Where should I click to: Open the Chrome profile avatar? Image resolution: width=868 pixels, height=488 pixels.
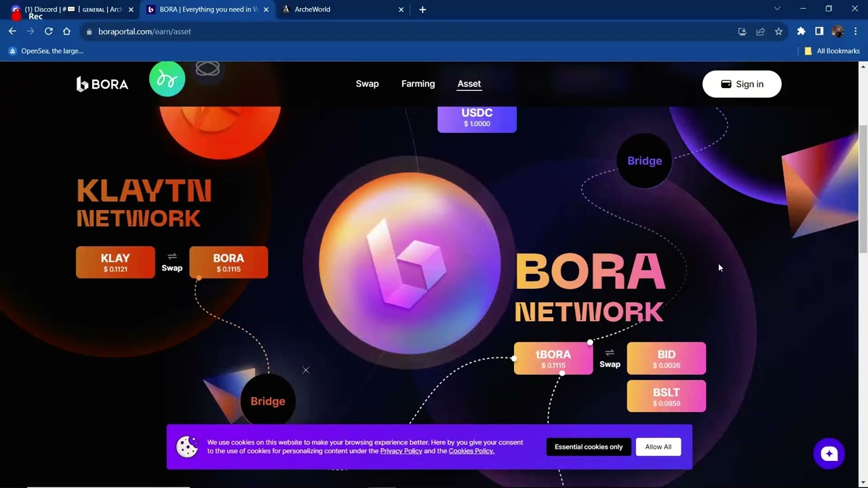coord(837,31)
